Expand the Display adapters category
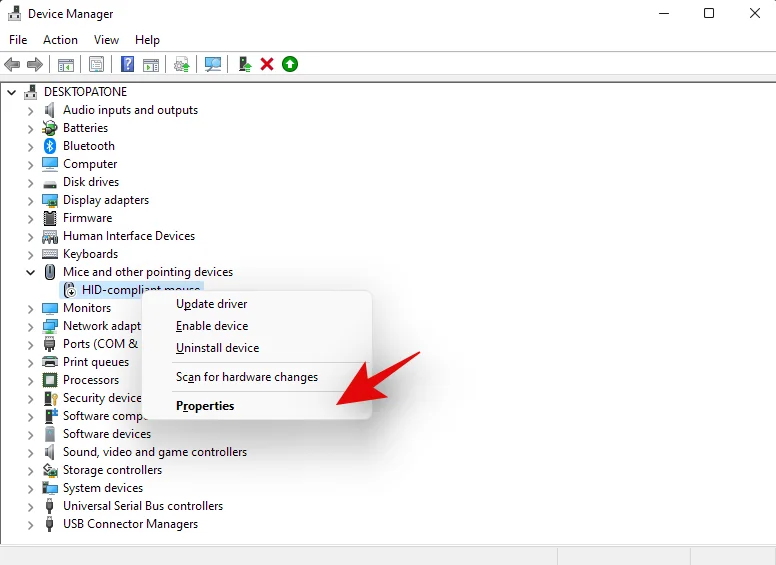Screen dimensions: 776x565 click(x=30, y=200)
